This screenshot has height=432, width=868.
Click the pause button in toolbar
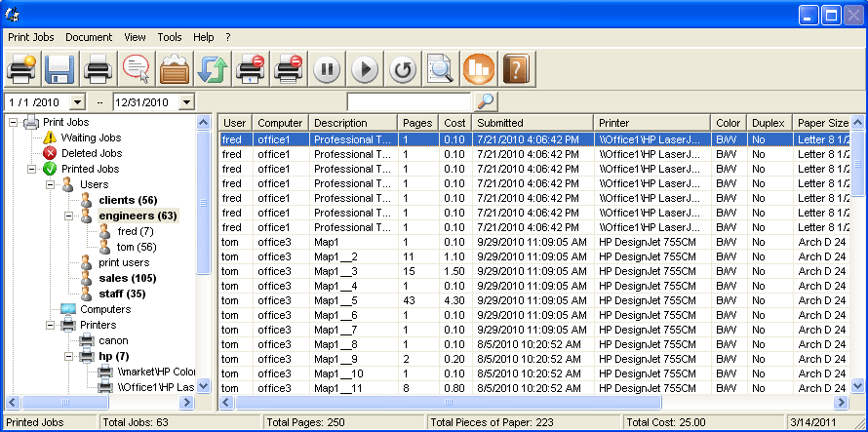(327, 68)
